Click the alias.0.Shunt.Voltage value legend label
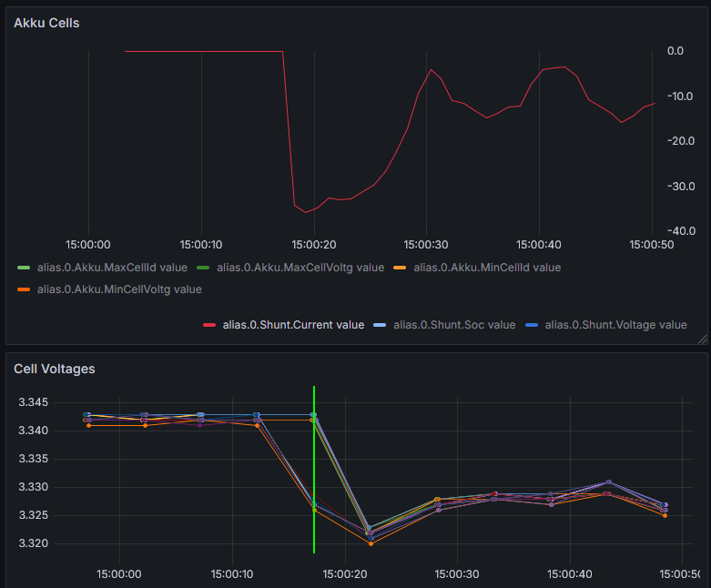 click(615, 325)
